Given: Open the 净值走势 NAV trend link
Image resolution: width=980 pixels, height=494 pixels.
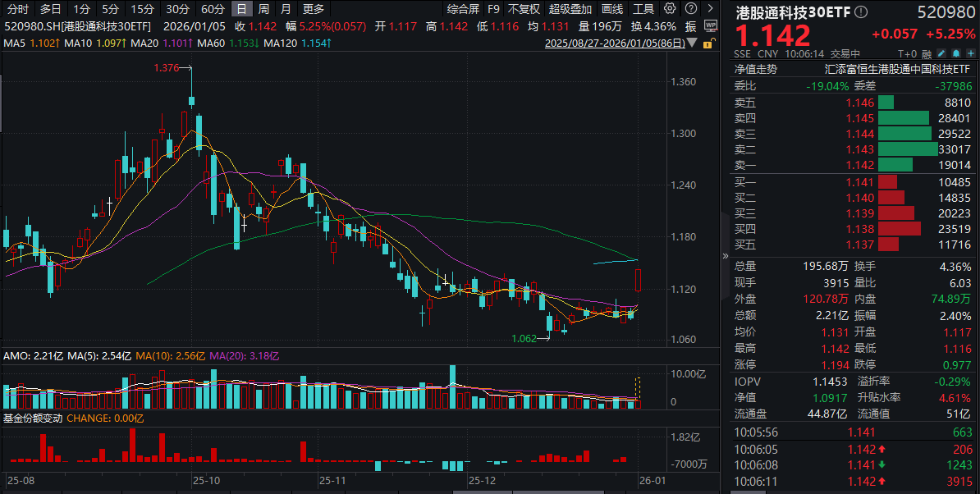Looking at the screenshot, I should click(x=754, y=70).
